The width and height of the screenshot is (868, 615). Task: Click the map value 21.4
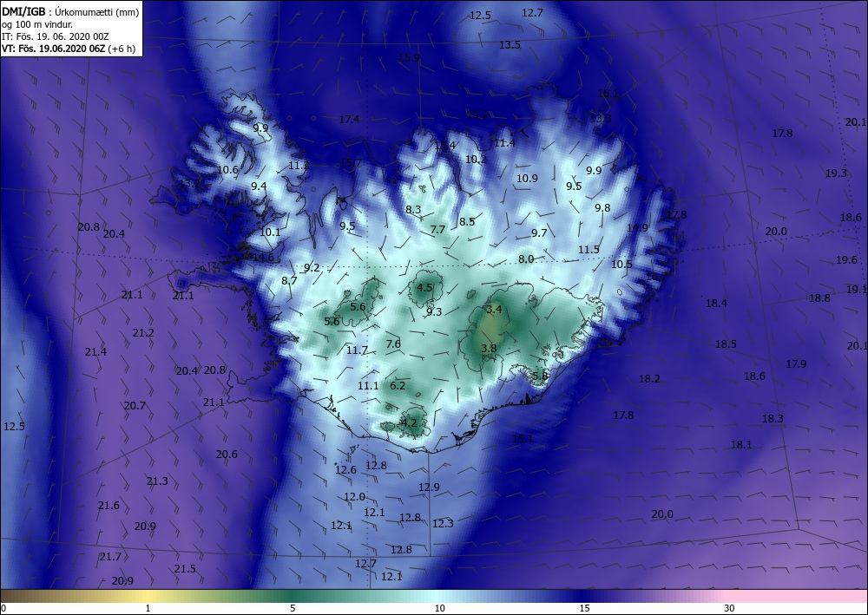click(x=95, y=352)
